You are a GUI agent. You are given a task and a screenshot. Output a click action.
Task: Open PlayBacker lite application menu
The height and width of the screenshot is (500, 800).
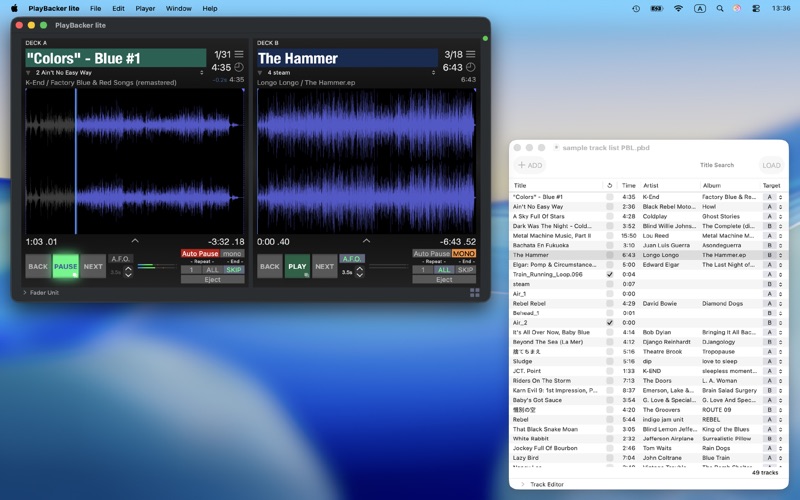(54, 9)
